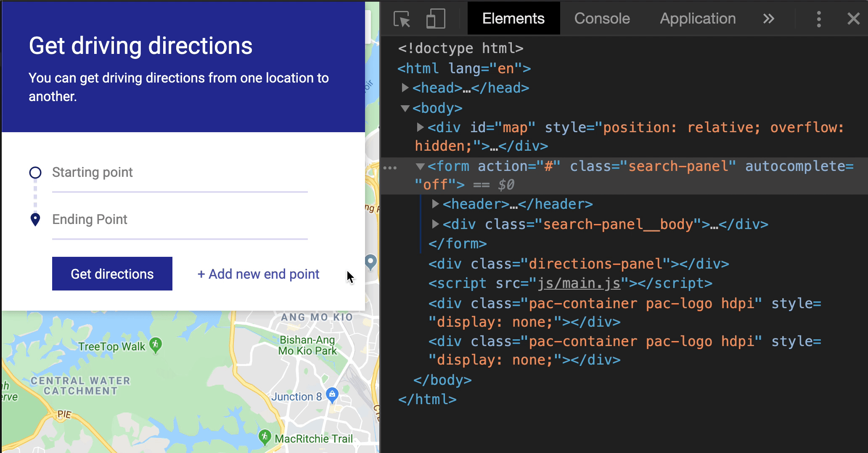
Task: Switch to the Console tab
Action: click(602, 19)
